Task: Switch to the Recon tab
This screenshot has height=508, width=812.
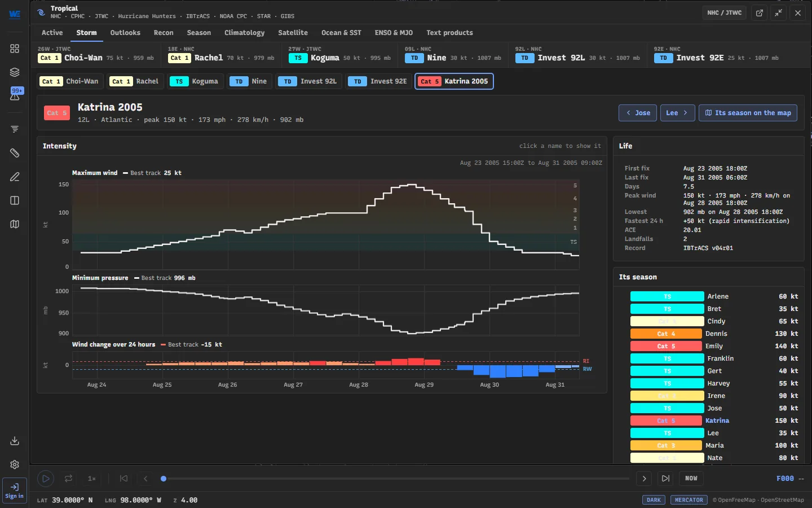Action: [x=164, y=33]
